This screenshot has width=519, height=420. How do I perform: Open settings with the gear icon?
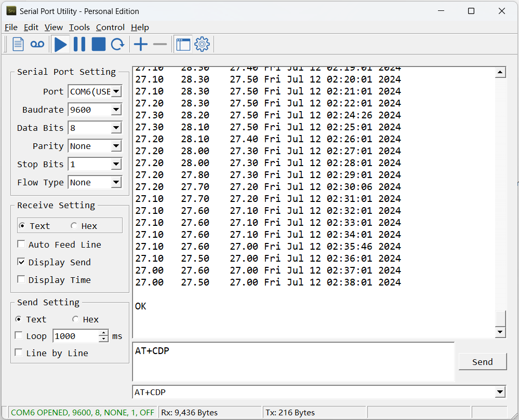tap(202, 44)
